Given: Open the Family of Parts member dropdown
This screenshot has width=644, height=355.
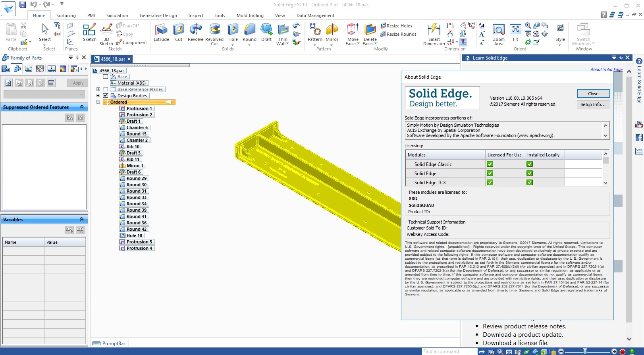Looking at the screenshot, I should point(44,94).
